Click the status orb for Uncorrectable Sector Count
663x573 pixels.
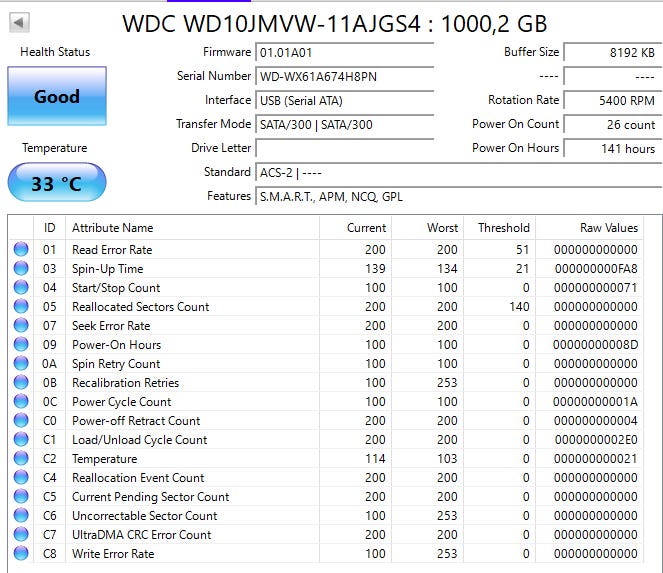tap(21, 516)
